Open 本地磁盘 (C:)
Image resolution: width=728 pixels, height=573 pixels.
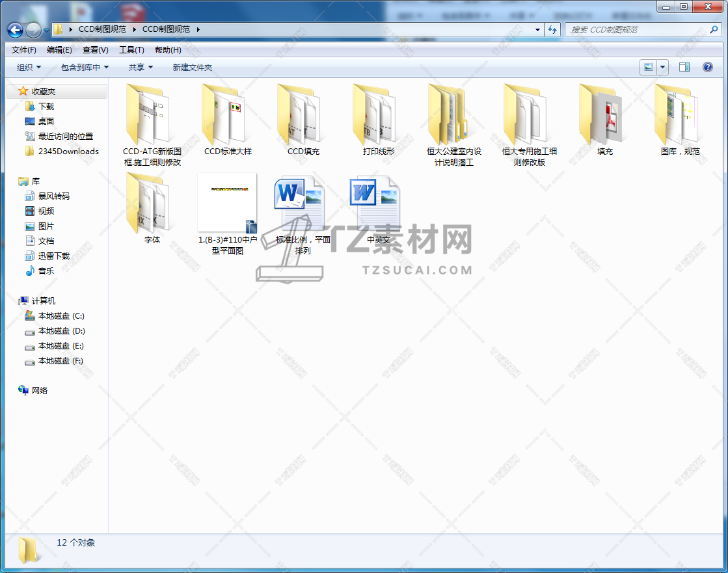[x=61, y=316]
